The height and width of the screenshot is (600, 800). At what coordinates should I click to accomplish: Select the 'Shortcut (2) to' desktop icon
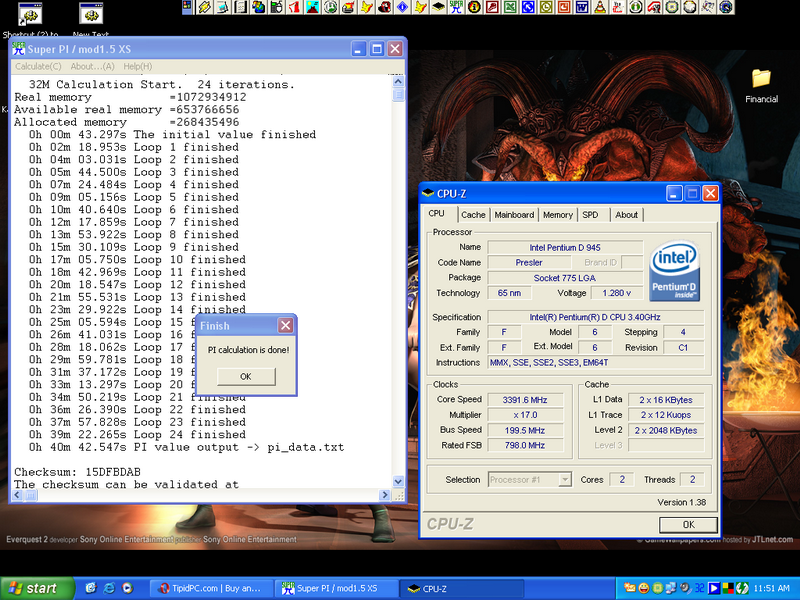click(x=30, y=19)
